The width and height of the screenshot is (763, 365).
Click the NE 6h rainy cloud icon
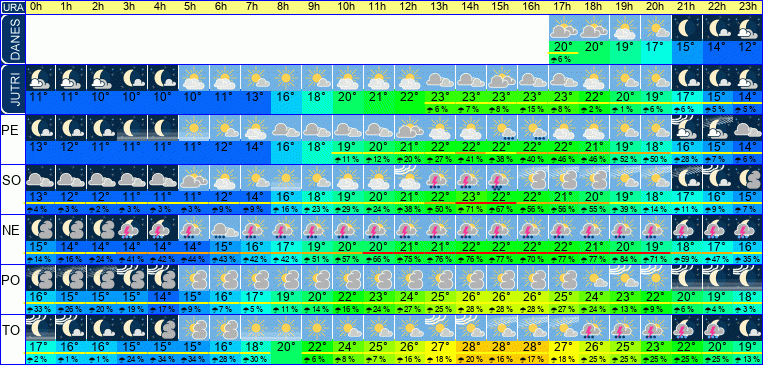225,228
